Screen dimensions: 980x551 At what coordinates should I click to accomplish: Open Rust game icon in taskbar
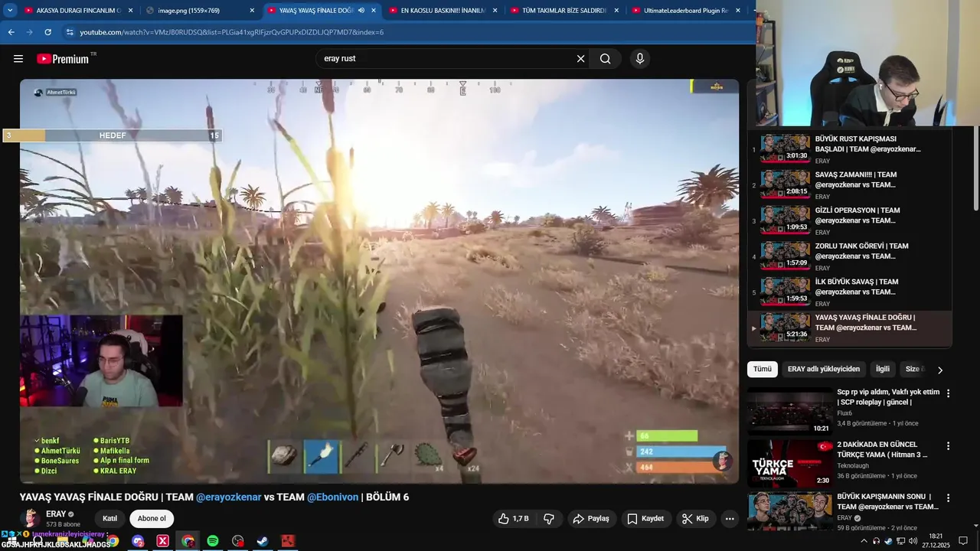[x=288, y=541]
